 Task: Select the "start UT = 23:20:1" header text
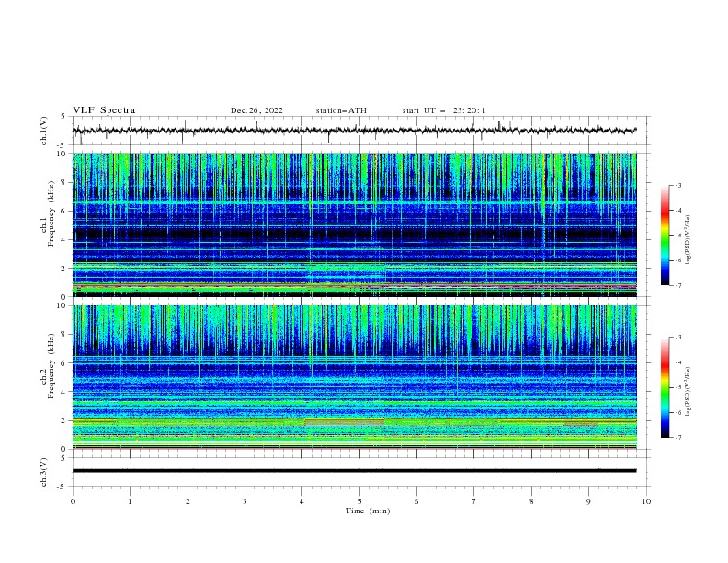pyautogui.click(x=444, y=110)
